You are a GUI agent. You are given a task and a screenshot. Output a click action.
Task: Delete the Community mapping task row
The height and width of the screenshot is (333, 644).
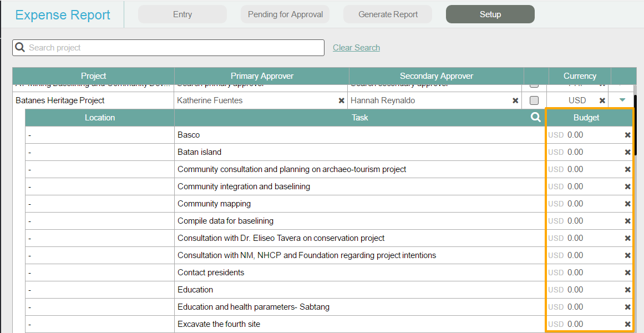tap(627, 204)
